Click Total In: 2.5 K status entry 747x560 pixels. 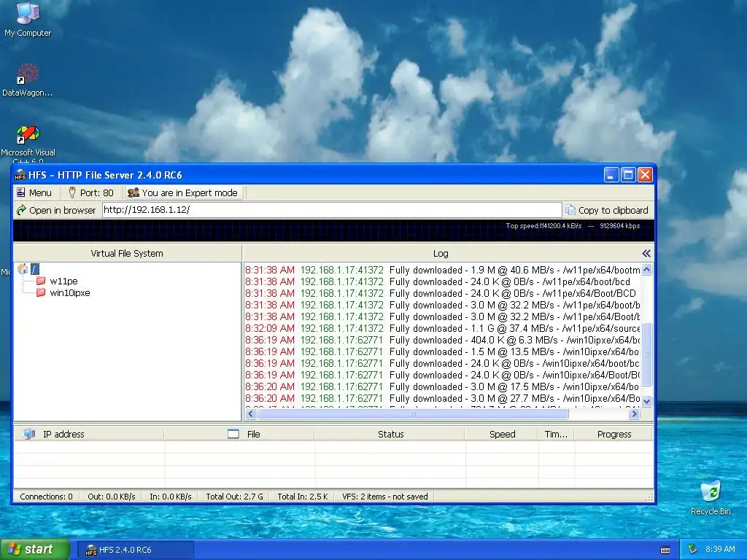303,497
